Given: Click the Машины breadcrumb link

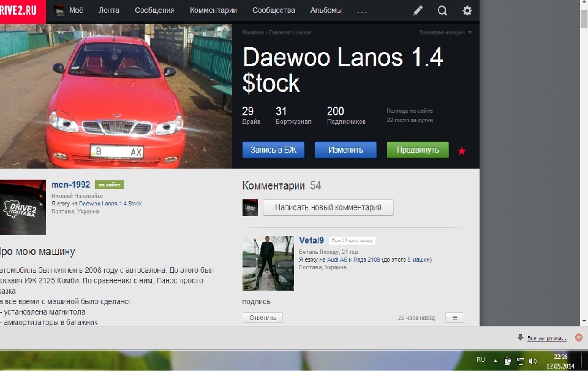Looking at the screenshot, I should (253, 33).
